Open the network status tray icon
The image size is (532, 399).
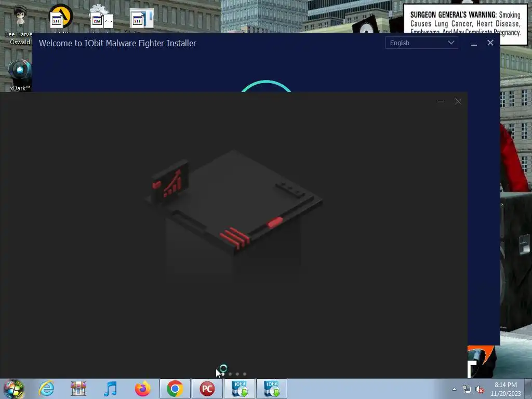click(467, 389)
